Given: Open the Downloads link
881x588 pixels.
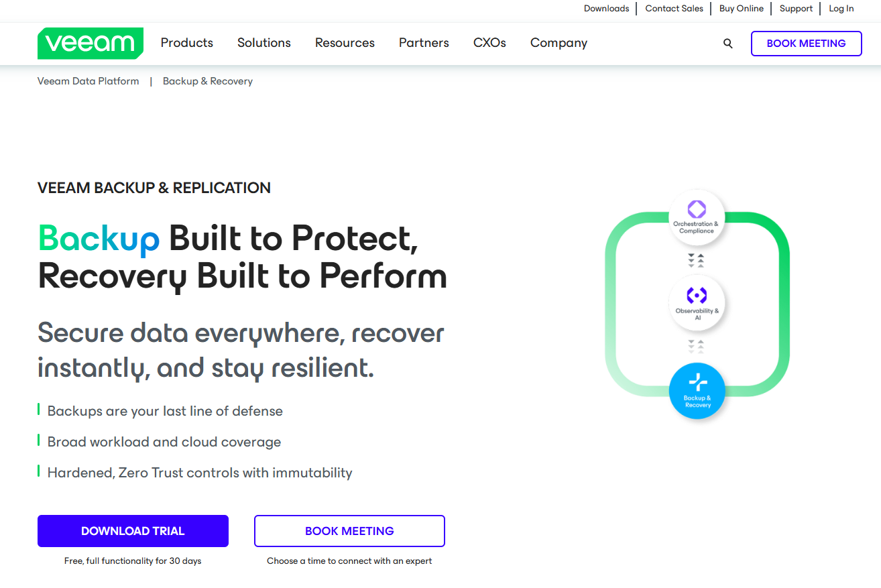Looking at the screenshot, I should pyautogui.click(x=606, y=9).
